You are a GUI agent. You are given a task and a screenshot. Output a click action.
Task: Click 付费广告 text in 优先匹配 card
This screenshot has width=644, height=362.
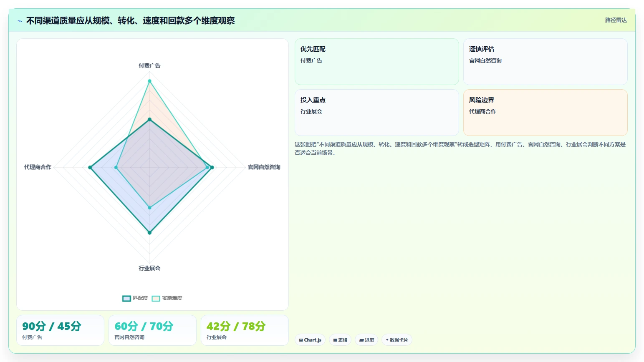(x=311, y=60)
